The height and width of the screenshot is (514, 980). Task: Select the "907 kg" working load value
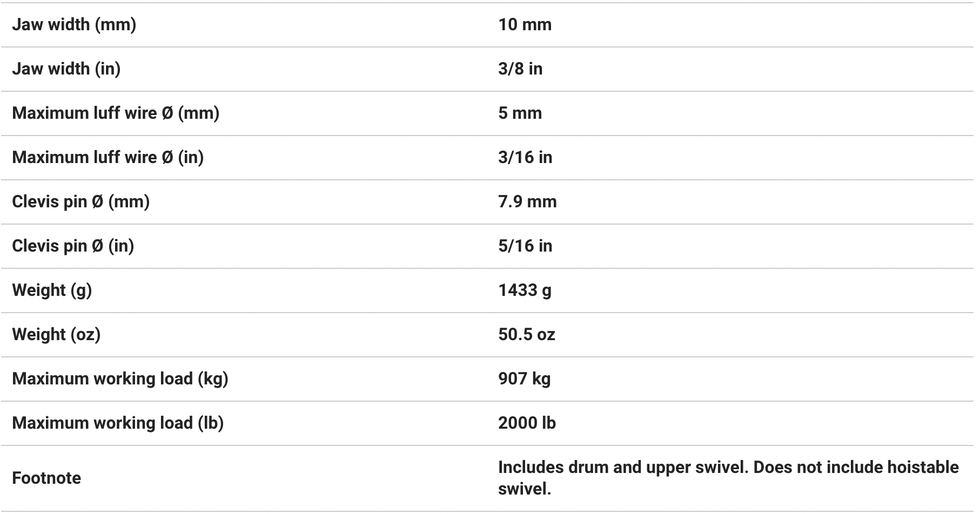point(524,379)
